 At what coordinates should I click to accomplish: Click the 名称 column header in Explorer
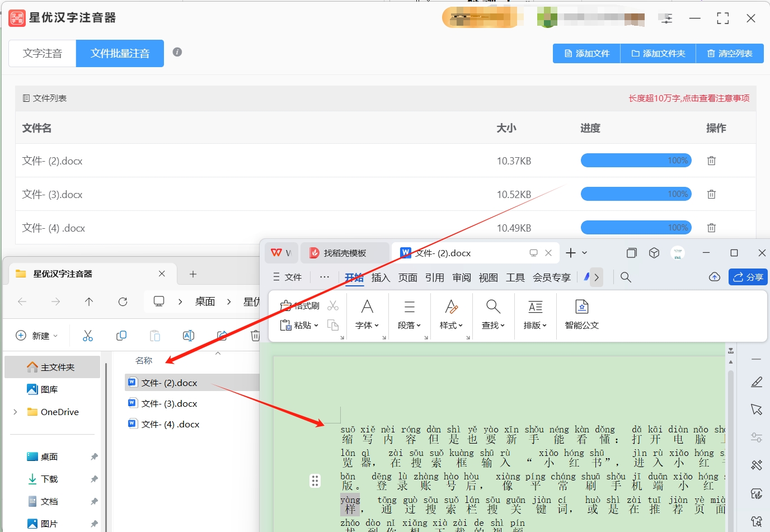[x=144, y=360]
